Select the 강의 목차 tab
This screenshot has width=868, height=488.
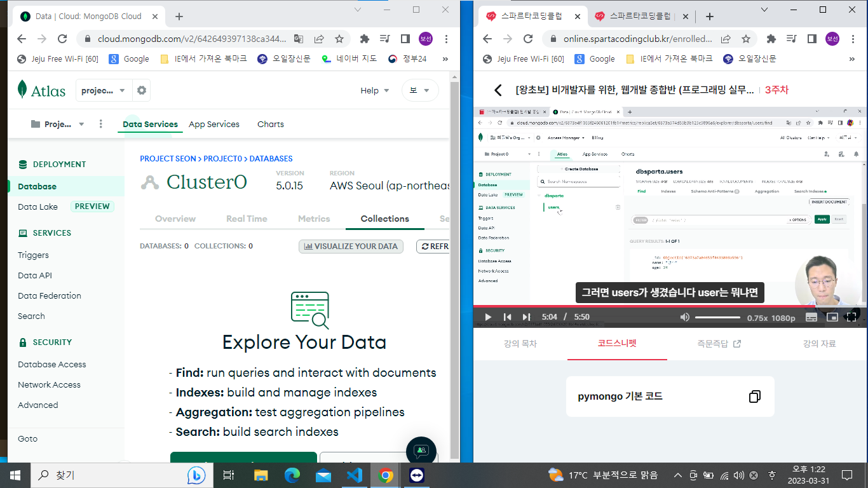(520, 344)
